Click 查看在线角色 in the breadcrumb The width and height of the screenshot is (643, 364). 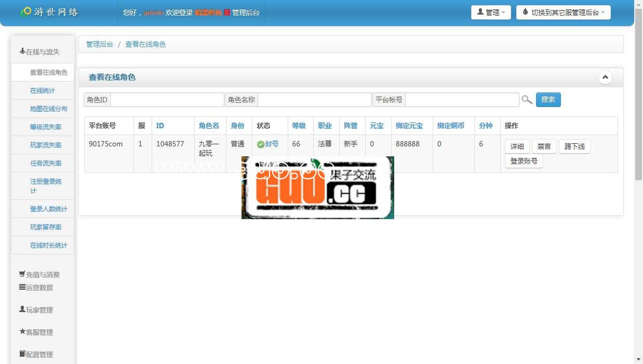pyautogui.click(x=145, y=44)
